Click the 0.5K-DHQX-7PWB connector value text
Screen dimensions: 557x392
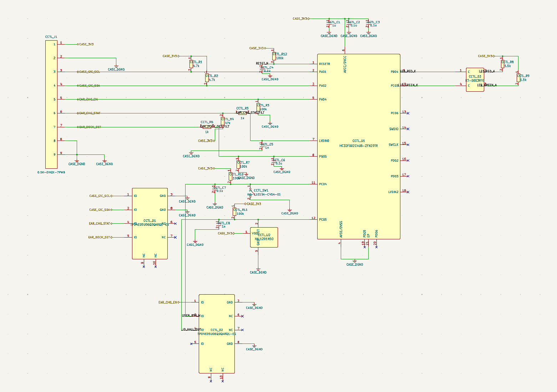click(x=51, y=172)
